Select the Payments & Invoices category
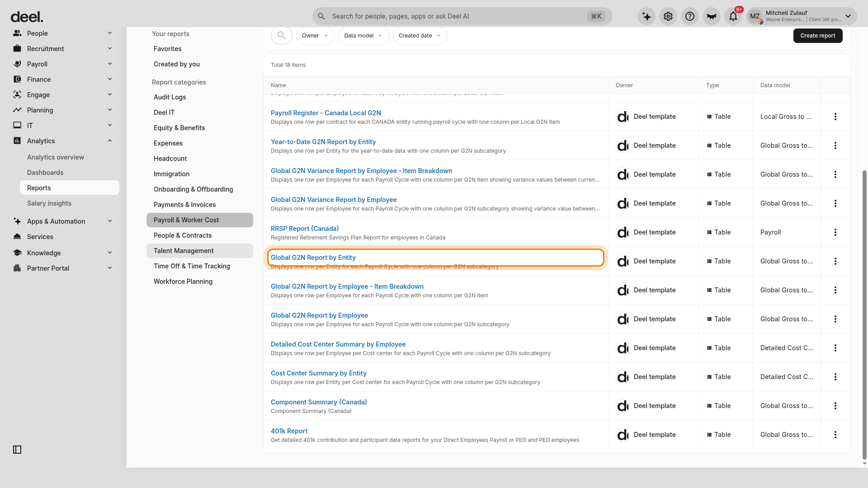The image size is (868, 488). tap(200, 205)
